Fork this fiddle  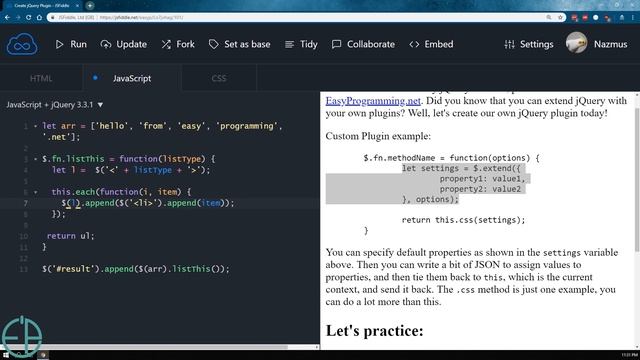click(178, 44)
